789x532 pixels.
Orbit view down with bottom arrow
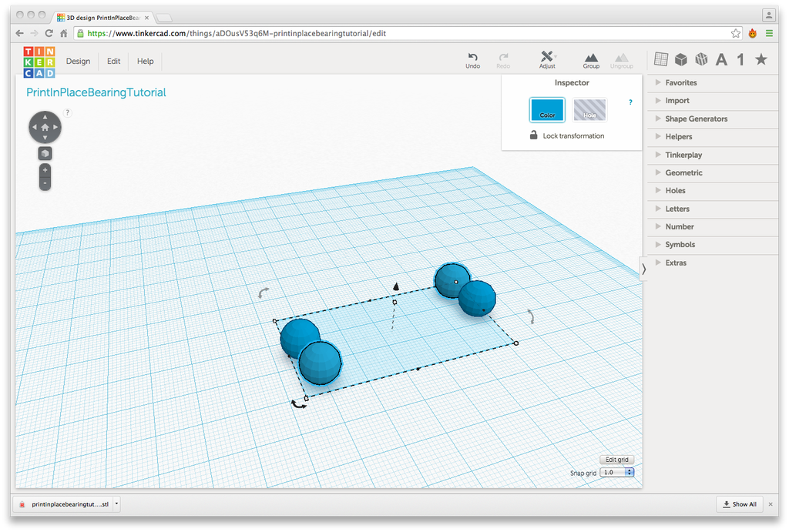click(x=45, y=138)
